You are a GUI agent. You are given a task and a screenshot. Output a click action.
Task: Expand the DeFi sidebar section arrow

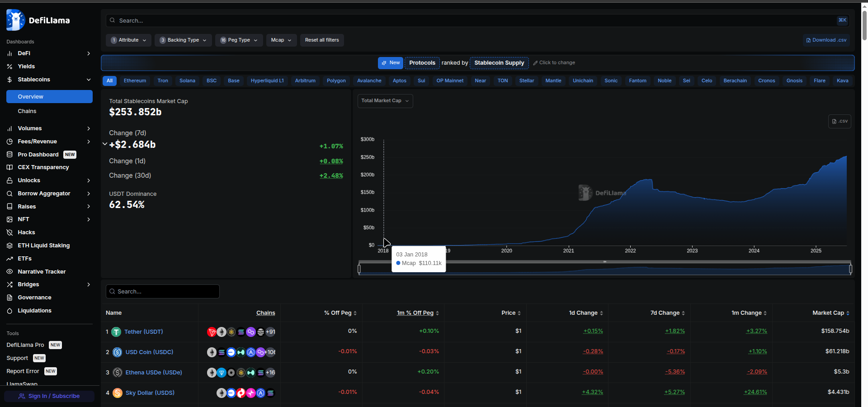tap(89, 53)
